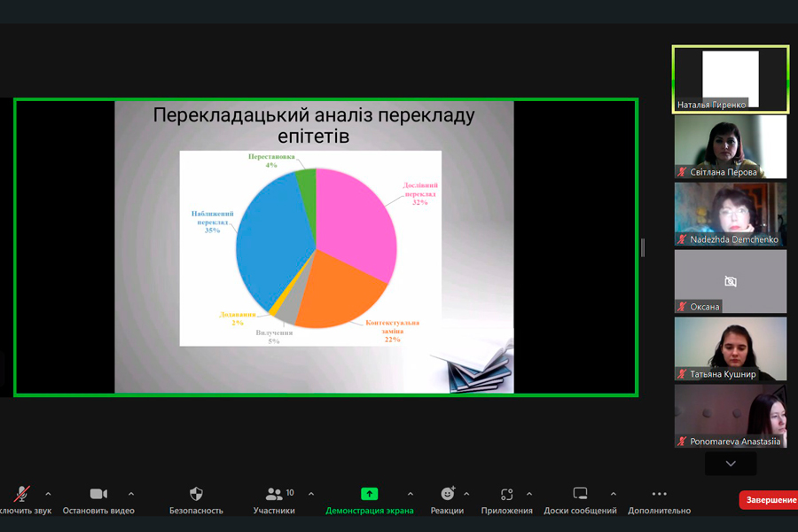Screen dimensions: 798x532
Task: Click the Безопасность label in the toolbar
Action: [196, 511]
